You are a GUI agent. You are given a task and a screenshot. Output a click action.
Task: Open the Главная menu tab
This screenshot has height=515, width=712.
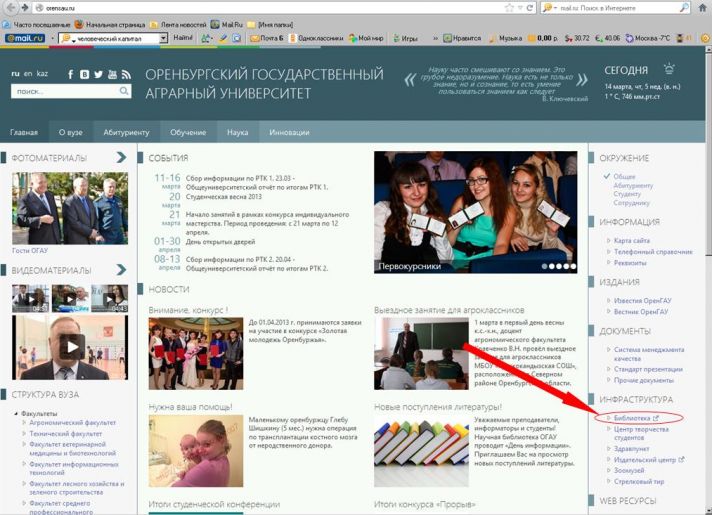[x=24, y=132]
